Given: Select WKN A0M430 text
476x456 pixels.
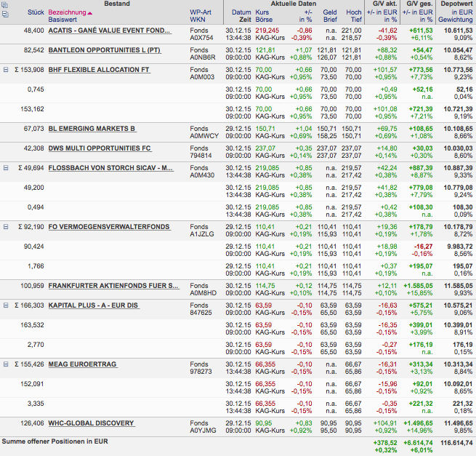Looking at the screenshot, I should (x=202, y=175).
